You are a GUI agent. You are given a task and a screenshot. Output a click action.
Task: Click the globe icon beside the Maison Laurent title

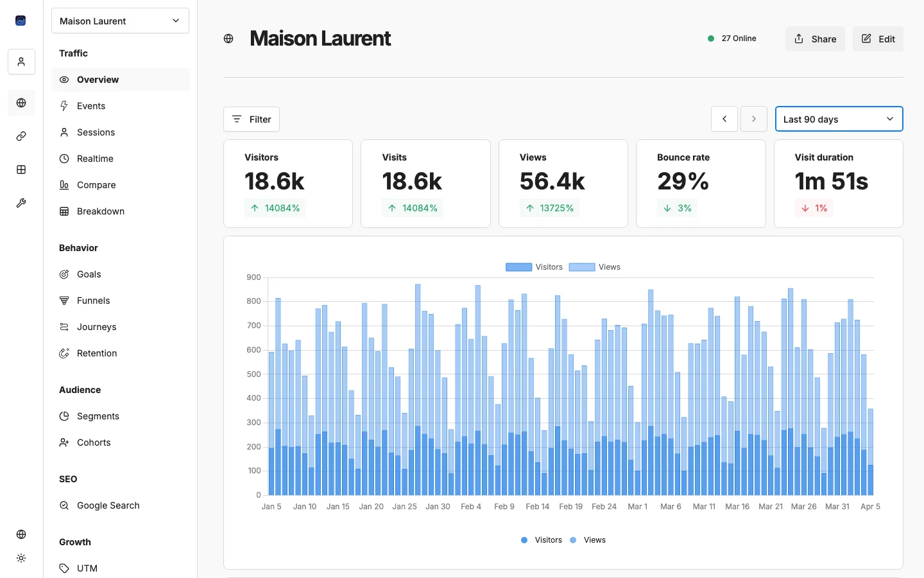click(228, 39)
